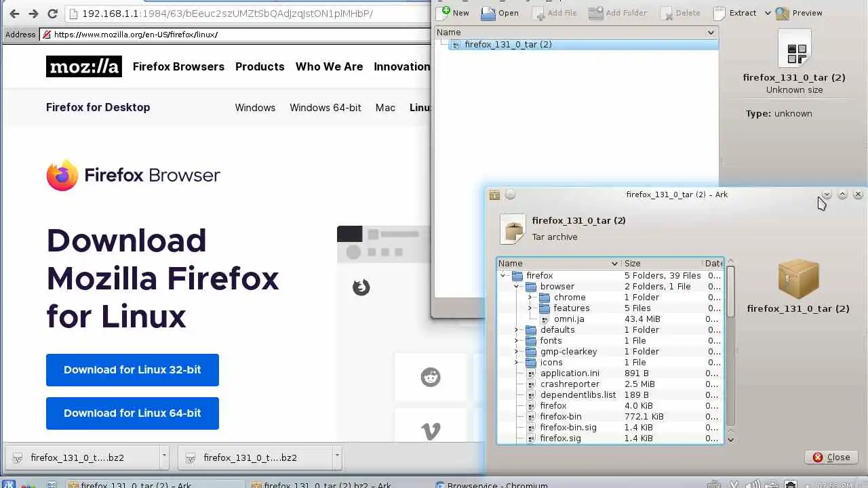The height and width of the screenshot is (488, 868).
Task: Reload the browser page
Action: pyautogui.click(x=52, y=13)
